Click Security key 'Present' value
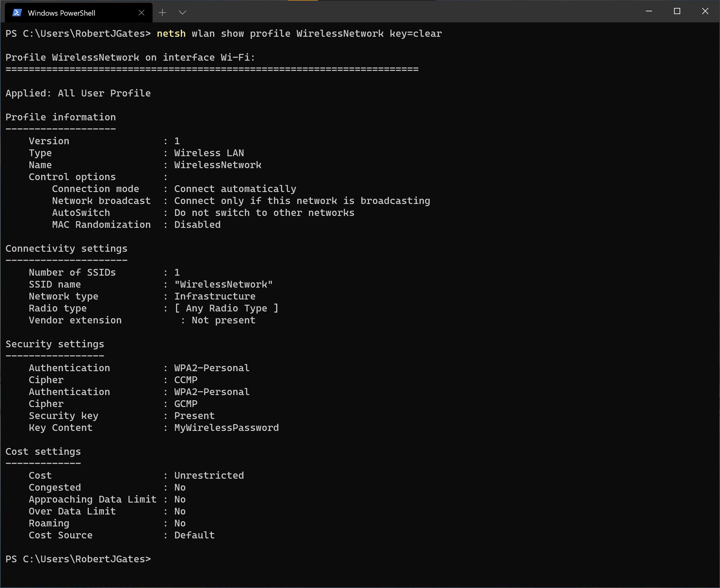The height and width of the screenshot is (588, 720). [x=195, y=416]
